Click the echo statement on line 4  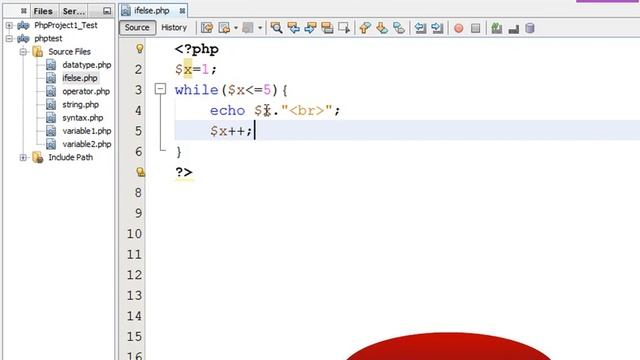275,111
